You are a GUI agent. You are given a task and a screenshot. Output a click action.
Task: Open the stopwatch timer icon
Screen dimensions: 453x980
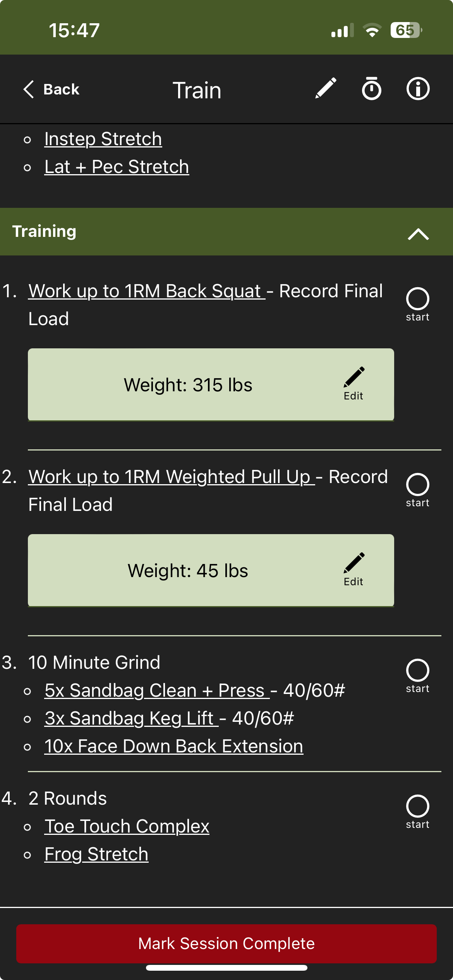point(371,89)
